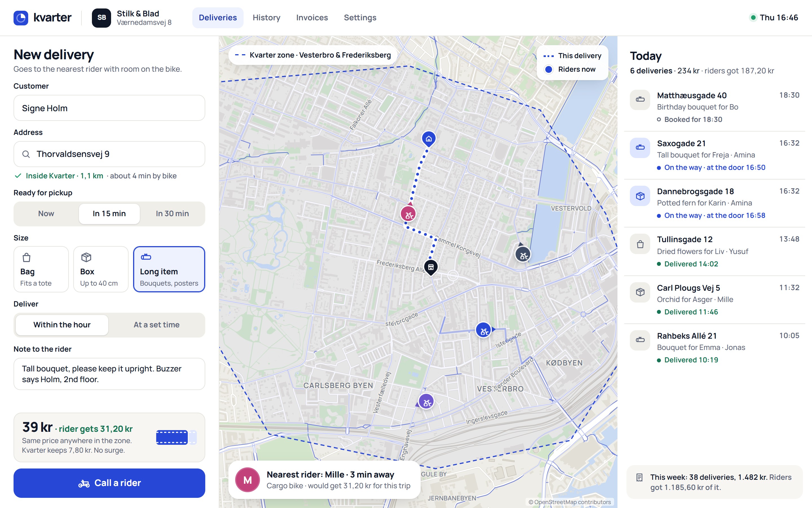
Task: Click the kvarter logo icon
Action: pyautogui.click(x=21, y=17)
